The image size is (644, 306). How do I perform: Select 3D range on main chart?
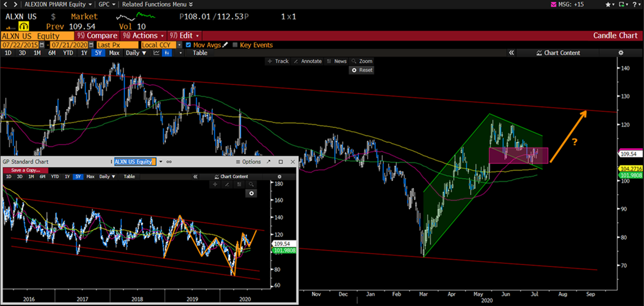[x=22, y=53]
